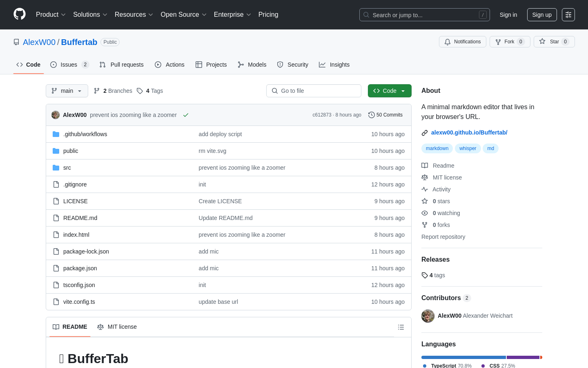This screenshot has width=588, height=368.
Task: Click the tag icon beside 4 Tags
Action: click(x=140, y=91)
